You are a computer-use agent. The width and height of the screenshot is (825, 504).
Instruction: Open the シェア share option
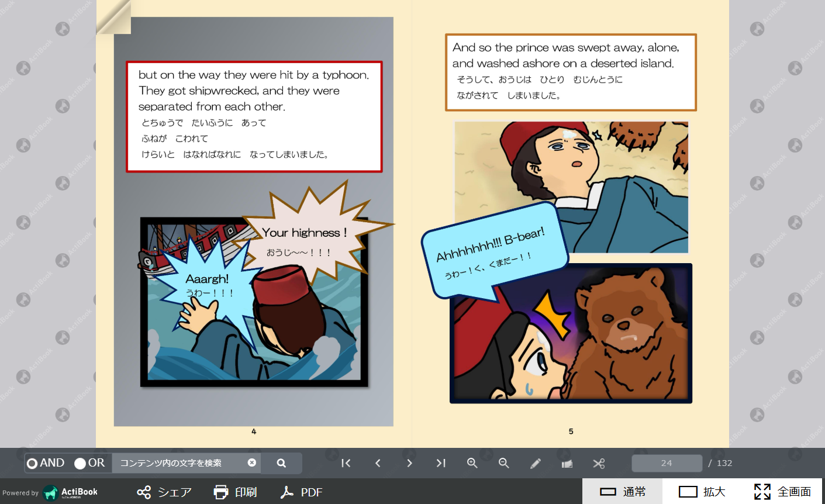click(164, 492)
